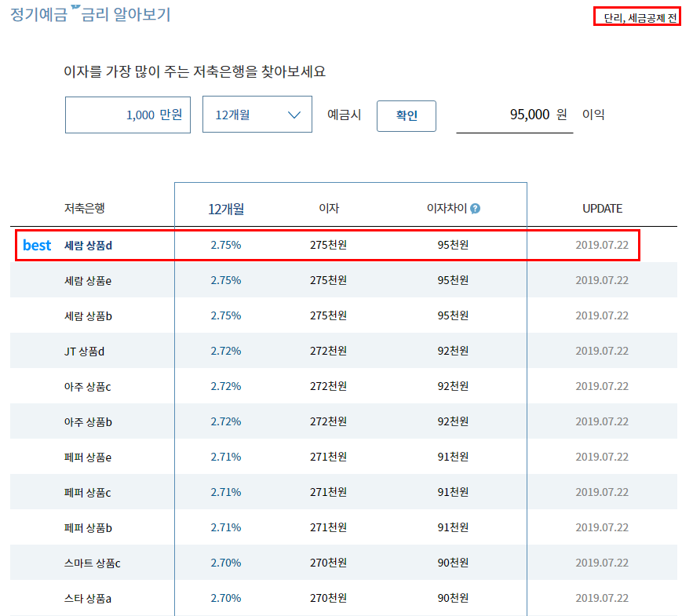Click the 2.70% rate for 스타 상품a
Screen dimensions: 682x616
[x=226, y=598]
